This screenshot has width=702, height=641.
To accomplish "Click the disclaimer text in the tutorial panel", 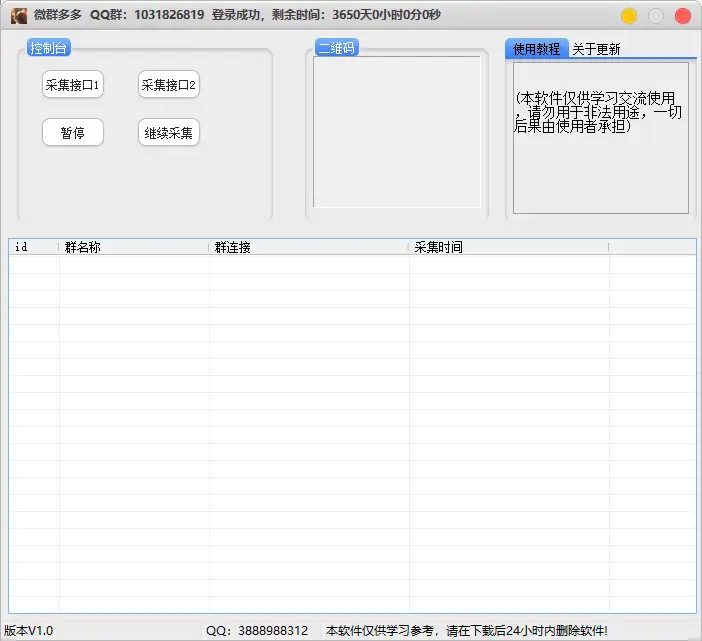I will pos(599,112).
